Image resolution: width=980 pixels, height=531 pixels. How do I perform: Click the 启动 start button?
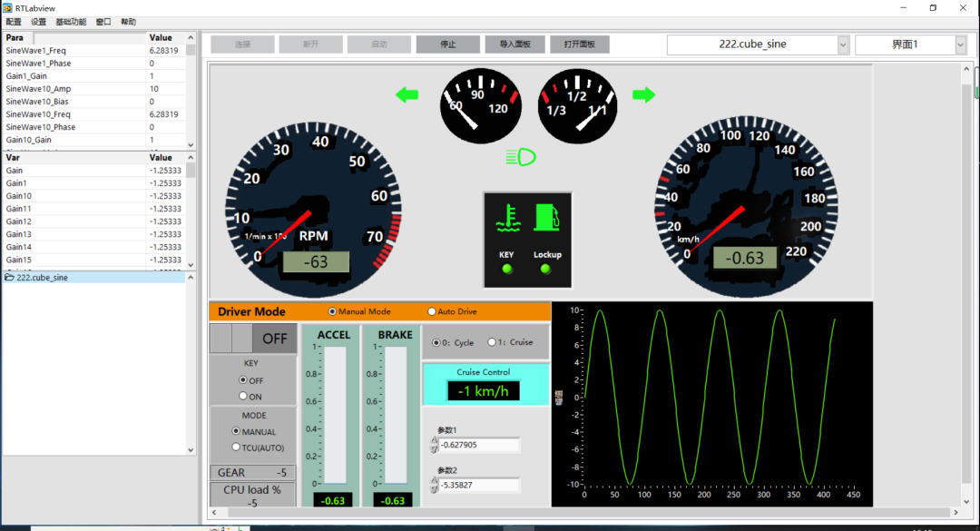click(x=378, y=44)
